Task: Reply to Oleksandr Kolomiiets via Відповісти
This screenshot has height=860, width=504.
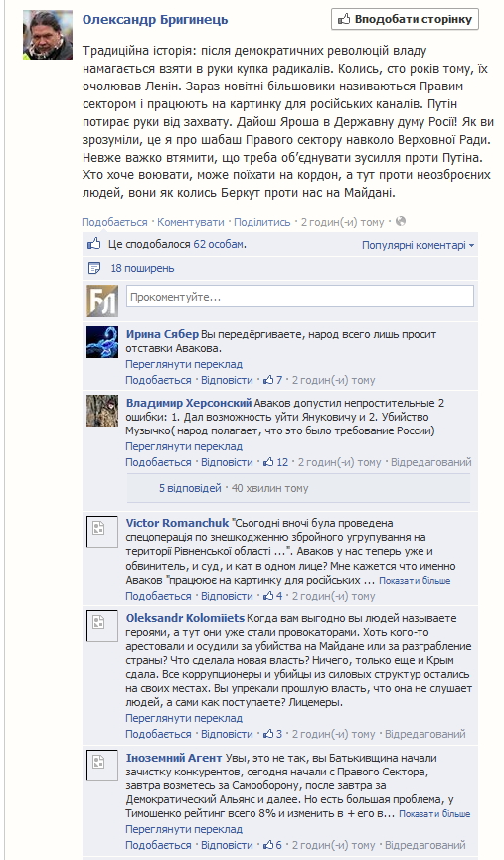Action: click(227, 734)
